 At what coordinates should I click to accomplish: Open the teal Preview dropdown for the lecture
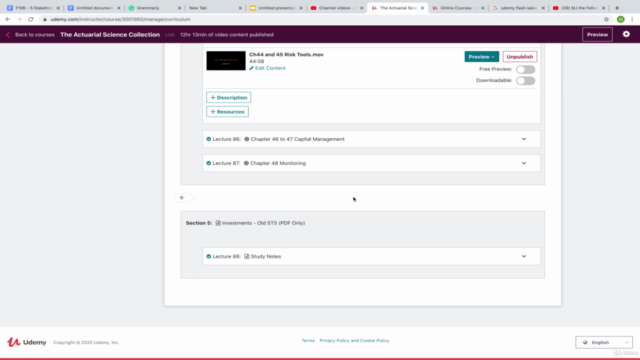[x=482, y=57]
